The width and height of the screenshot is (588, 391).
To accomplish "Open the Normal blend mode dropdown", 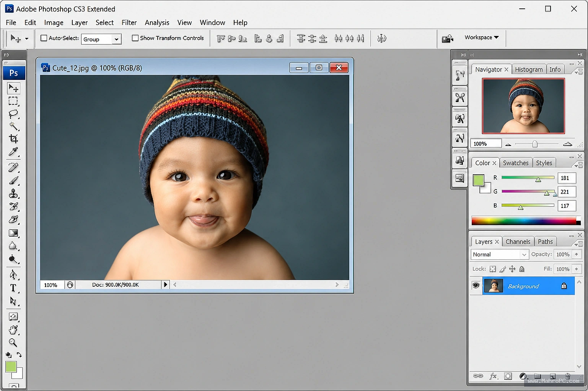I will 500,255.
